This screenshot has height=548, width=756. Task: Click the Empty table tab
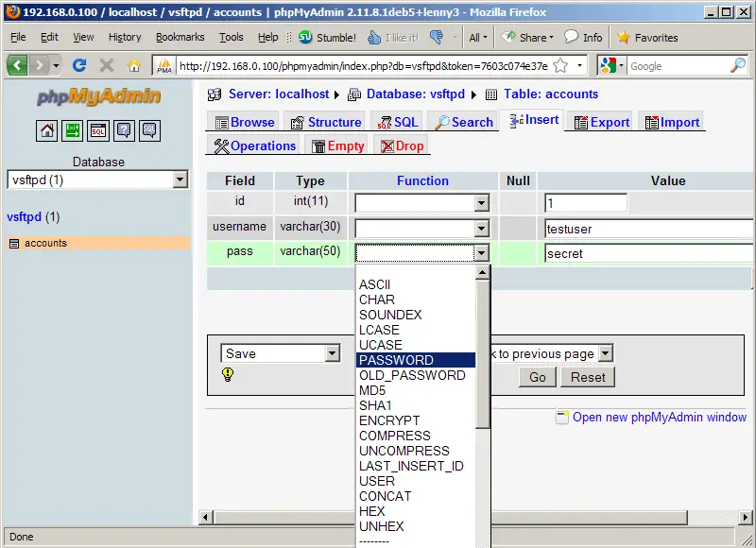337,146
